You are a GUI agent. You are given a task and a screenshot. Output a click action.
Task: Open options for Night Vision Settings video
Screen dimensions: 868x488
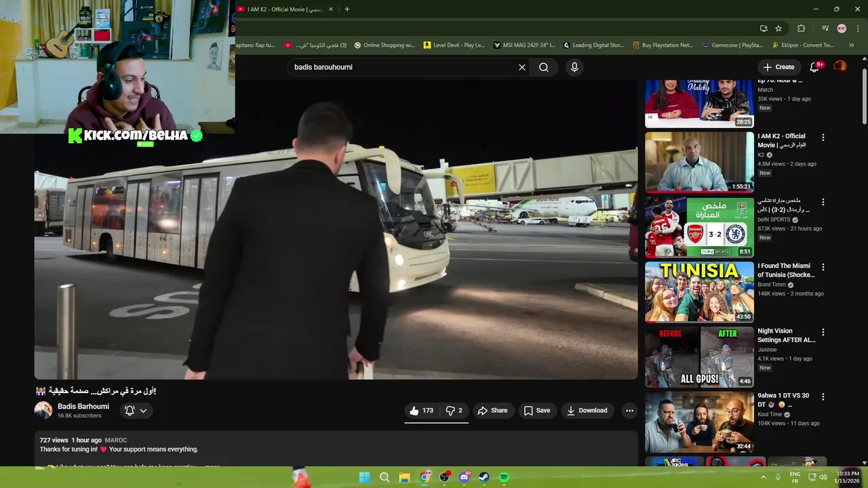click(x=823, y=332)
